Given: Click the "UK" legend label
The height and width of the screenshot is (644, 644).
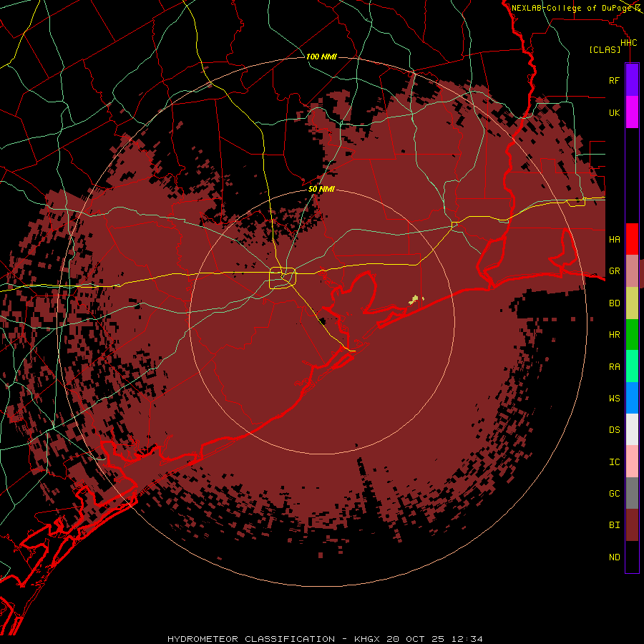Looking at the screenshot, I should 614,112.
